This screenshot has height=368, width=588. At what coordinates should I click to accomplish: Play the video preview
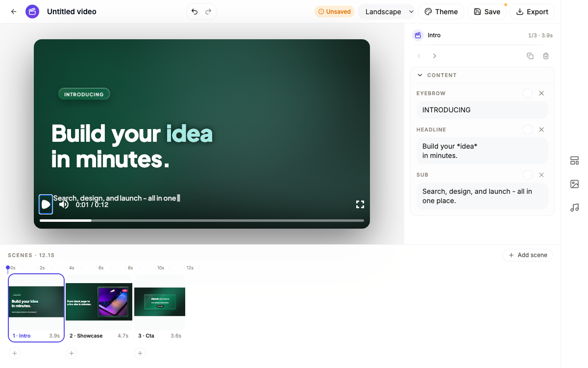(x=46, y=205)
